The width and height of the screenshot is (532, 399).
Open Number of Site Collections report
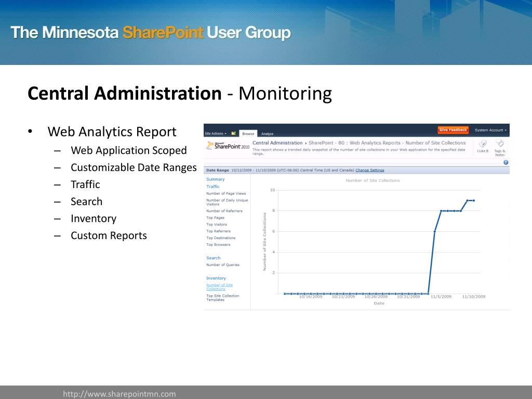click(x=220, y=287)
